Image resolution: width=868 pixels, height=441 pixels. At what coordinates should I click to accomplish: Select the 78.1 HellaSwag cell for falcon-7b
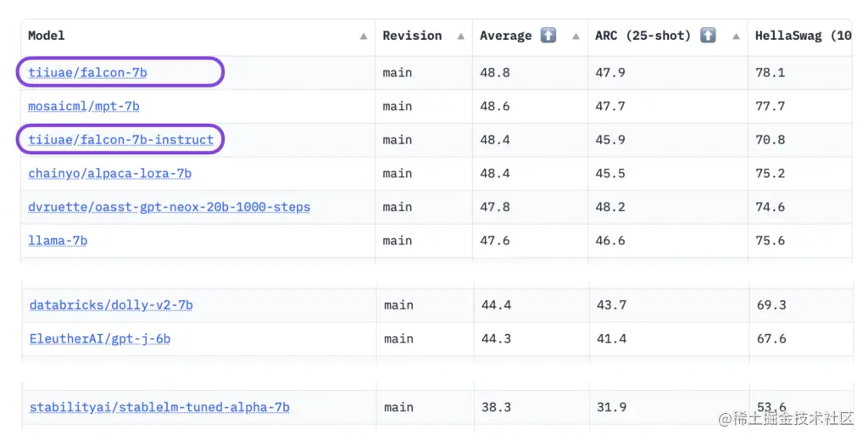click(800, 73)
